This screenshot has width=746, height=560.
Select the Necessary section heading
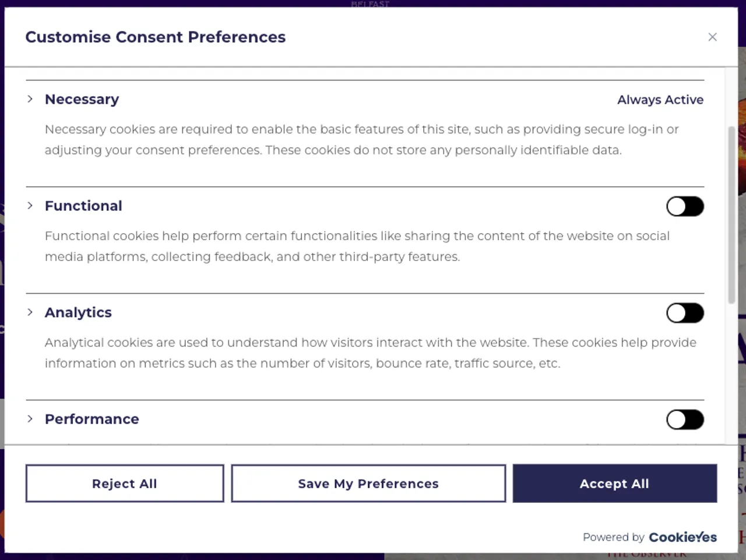point(82,100)
